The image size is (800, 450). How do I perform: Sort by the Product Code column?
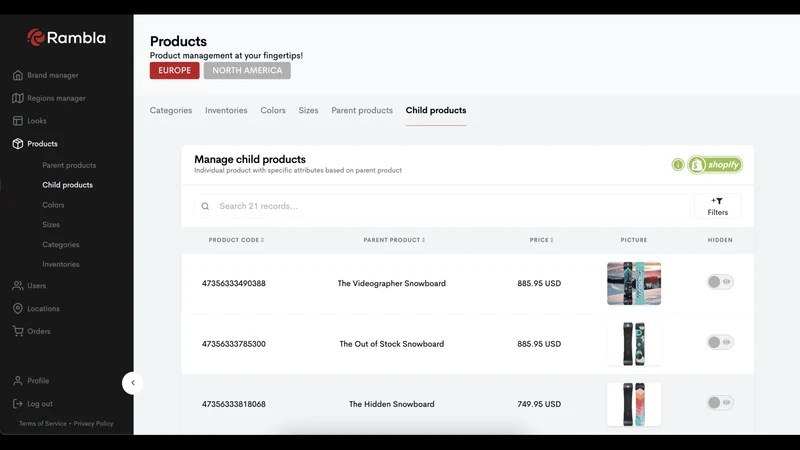click(236, 240)
